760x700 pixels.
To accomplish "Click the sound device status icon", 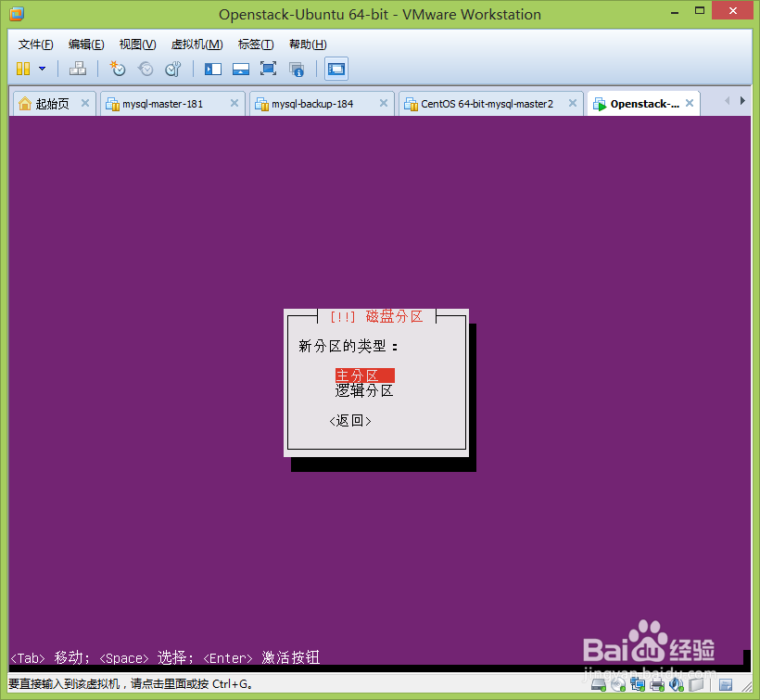I will pyautogui.click(x=676, y=686).
